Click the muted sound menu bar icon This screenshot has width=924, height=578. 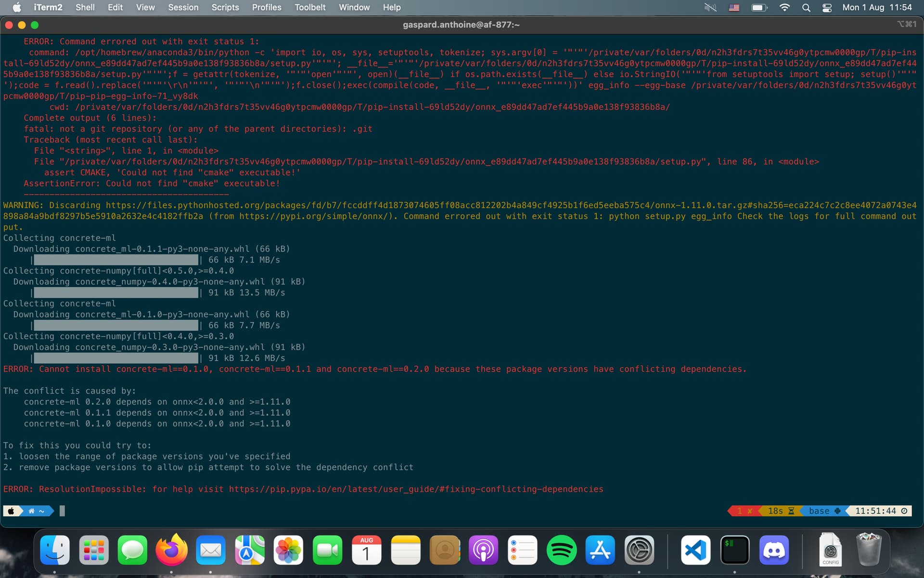[x=710, y=8]
